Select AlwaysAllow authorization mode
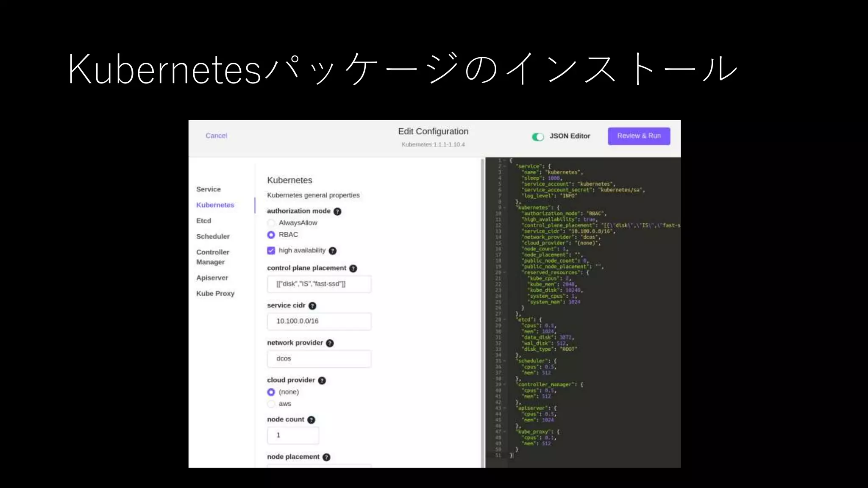This screenshot has height=488, width=868. coord(271,223)
